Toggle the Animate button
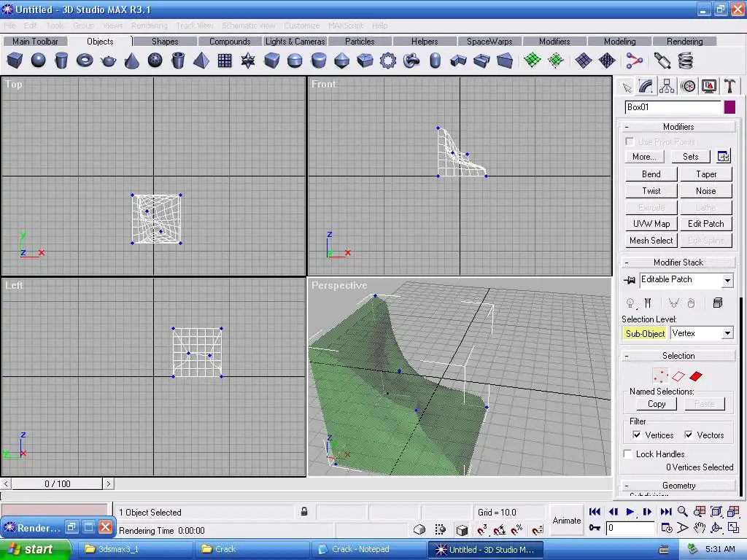Viewport: 747px width, 560px height. click(566, 521)
